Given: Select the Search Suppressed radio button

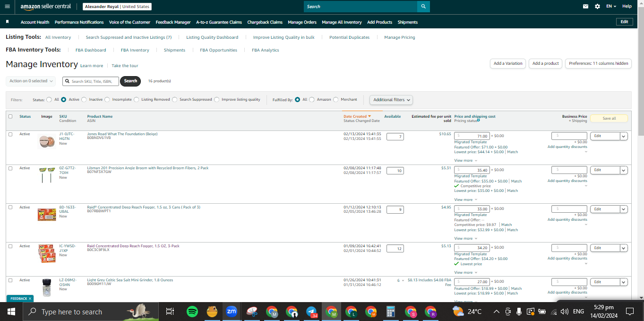Looking at the screenshot, I should point(175,100).
